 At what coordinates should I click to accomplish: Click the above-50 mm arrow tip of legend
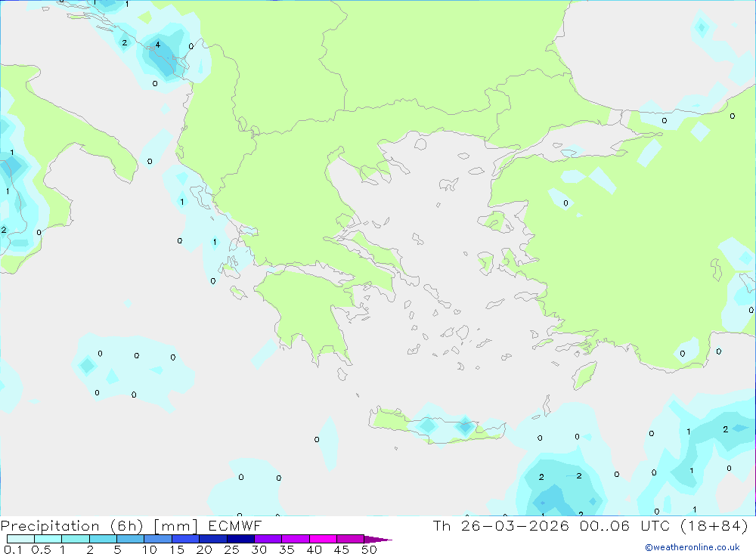coord(377,539)
